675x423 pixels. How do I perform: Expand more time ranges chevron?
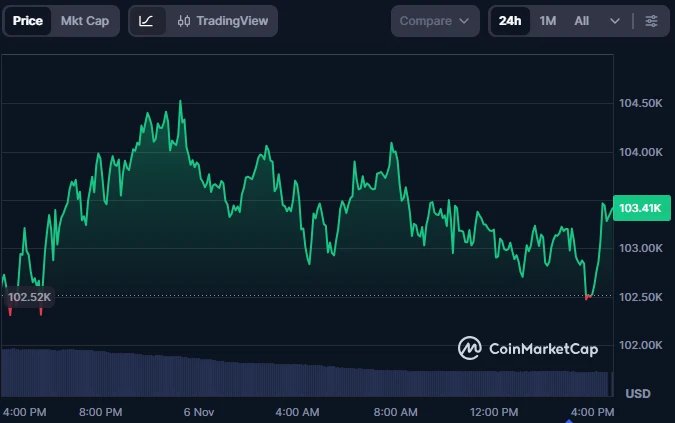pos(615,21)
